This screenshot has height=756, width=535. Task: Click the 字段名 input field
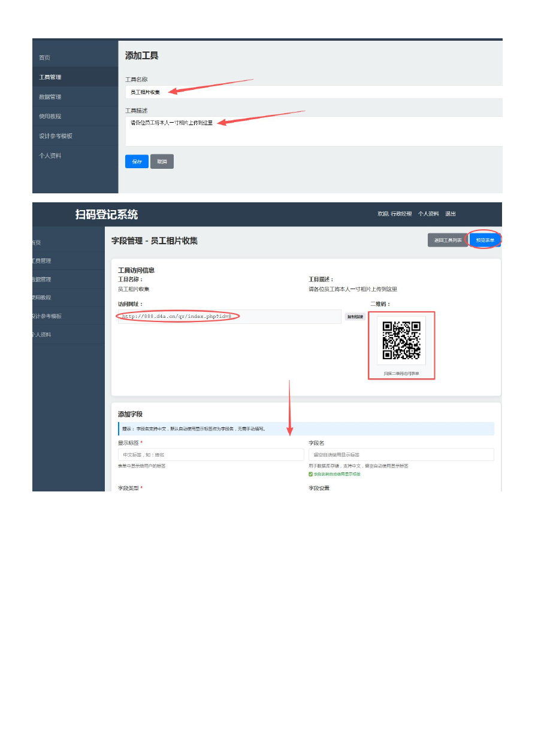click(401, 455)
